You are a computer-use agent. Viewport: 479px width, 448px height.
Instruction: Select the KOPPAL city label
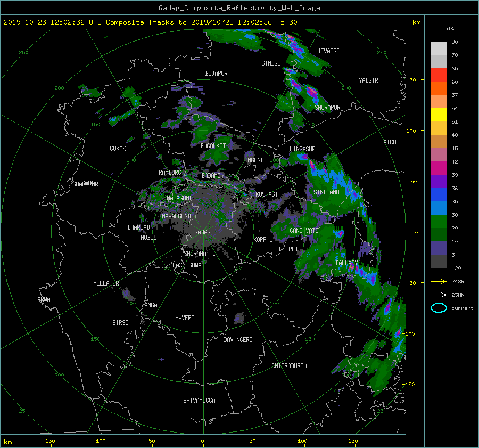coord(263,240)
